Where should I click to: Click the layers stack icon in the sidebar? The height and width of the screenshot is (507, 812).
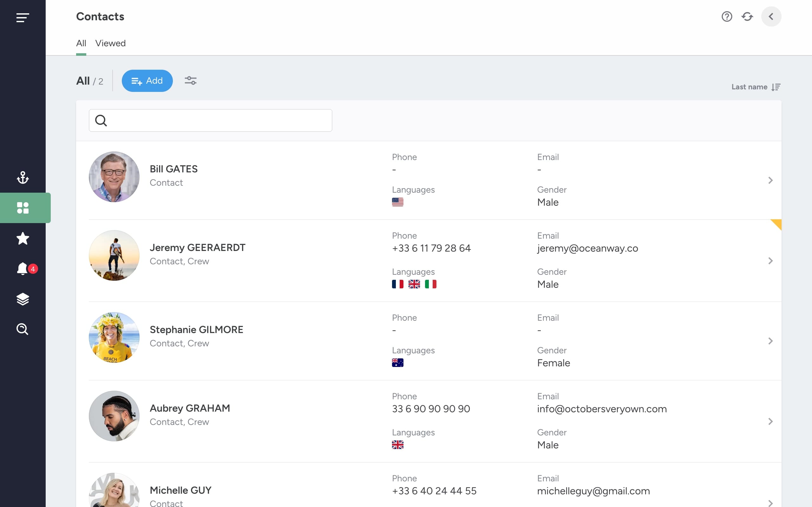23,299
